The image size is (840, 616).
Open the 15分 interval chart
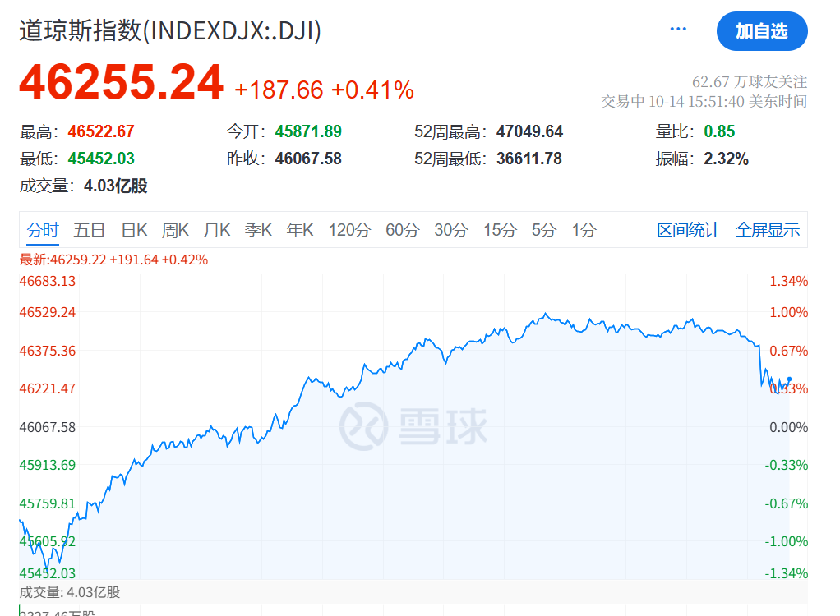(499, 230)
